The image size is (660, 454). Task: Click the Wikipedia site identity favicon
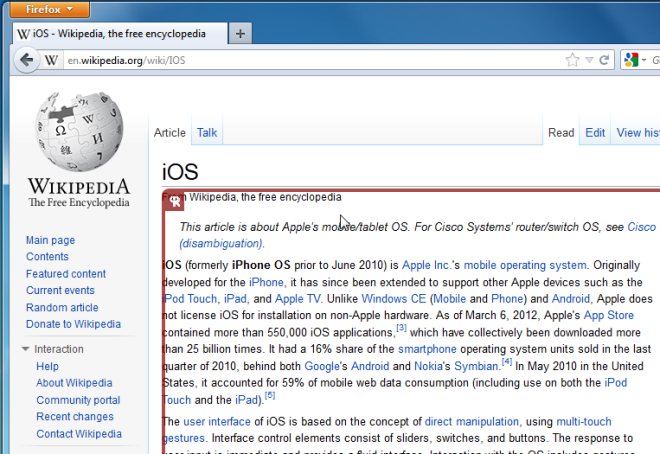click(x=51, y=60)
